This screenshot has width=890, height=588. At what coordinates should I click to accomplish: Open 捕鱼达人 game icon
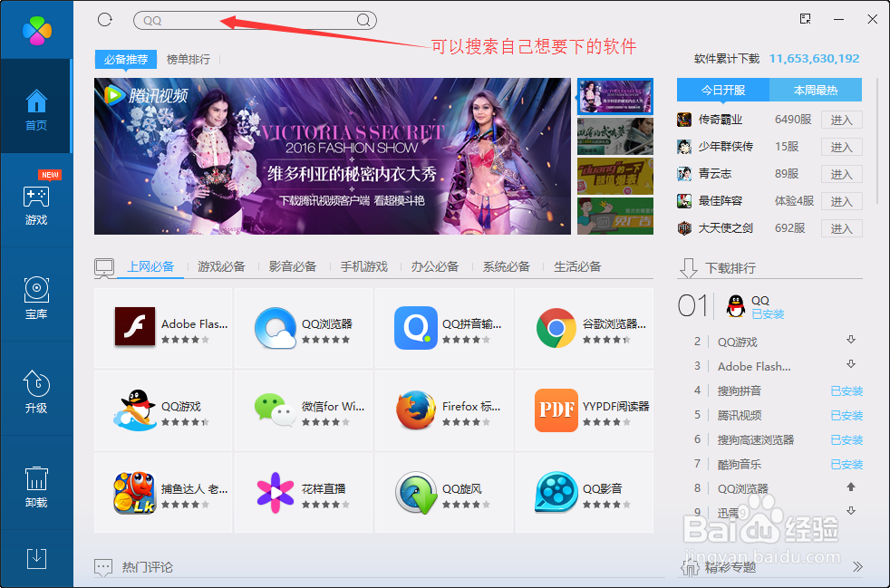[135, 493]
